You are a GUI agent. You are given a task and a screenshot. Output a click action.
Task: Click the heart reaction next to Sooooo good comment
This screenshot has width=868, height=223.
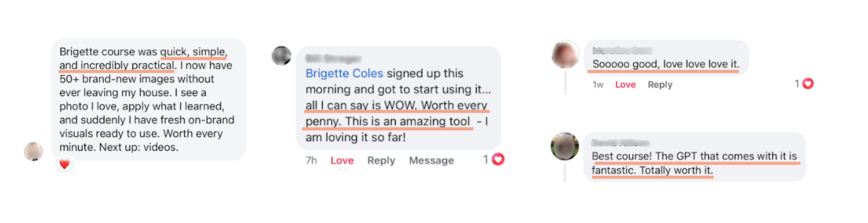[808, 84]
